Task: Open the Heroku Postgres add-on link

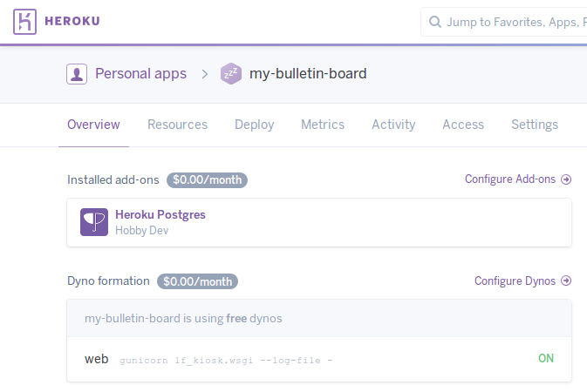Action: point(160,214)
